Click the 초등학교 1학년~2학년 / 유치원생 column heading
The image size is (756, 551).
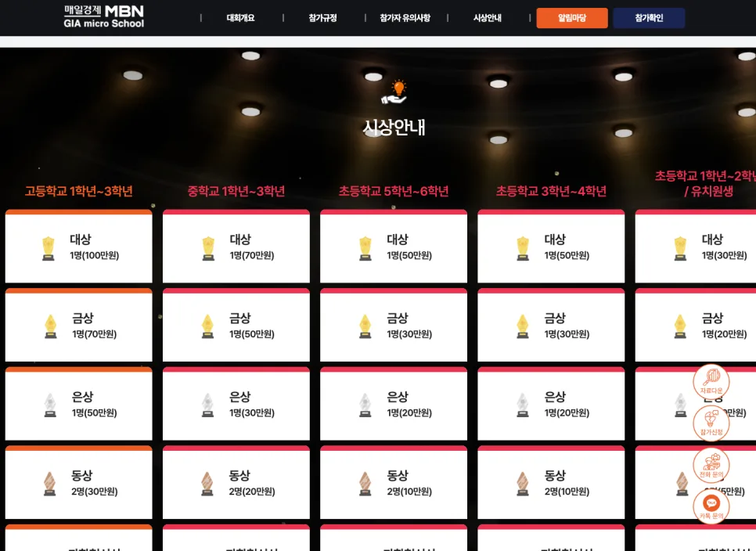705,183
